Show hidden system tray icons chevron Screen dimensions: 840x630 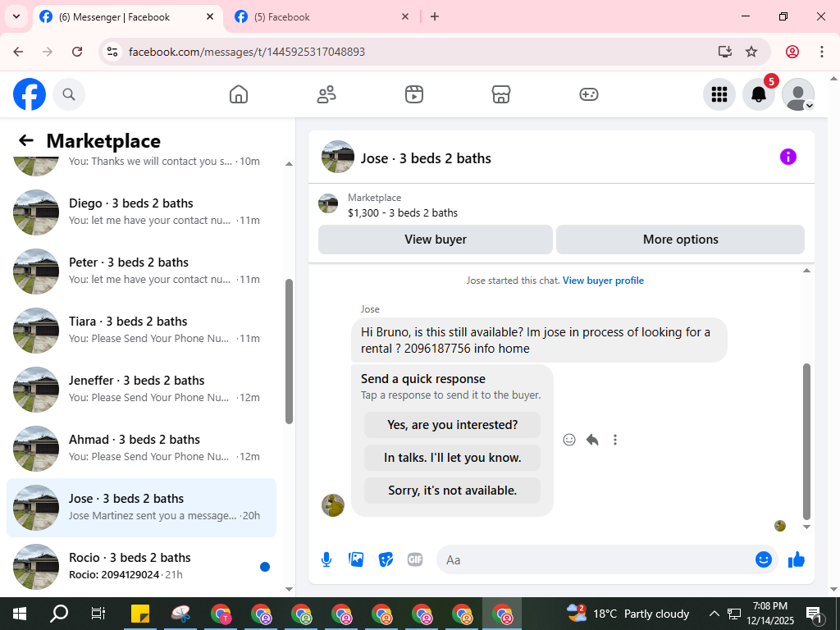(714, 614)
